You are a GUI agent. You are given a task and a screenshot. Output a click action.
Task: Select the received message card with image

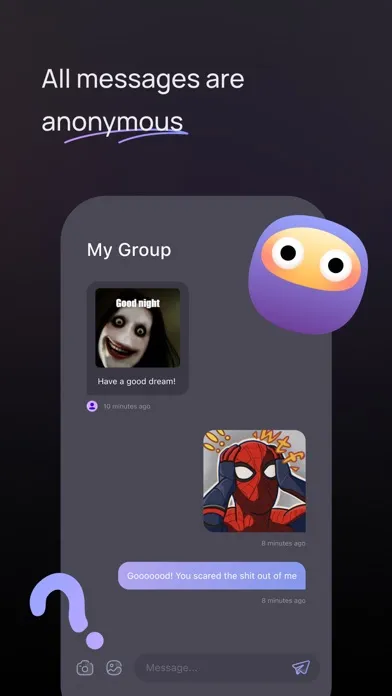pos(138,338)
